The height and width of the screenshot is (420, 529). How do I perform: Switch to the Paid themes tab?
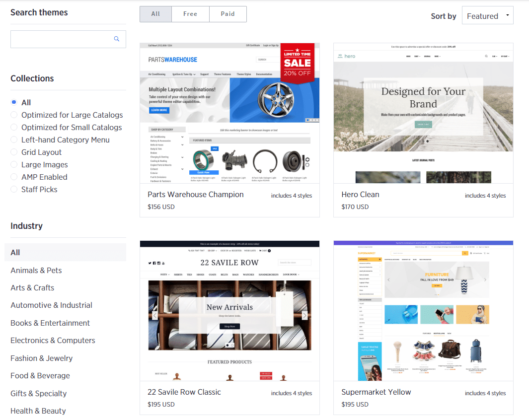click(227, 14)
